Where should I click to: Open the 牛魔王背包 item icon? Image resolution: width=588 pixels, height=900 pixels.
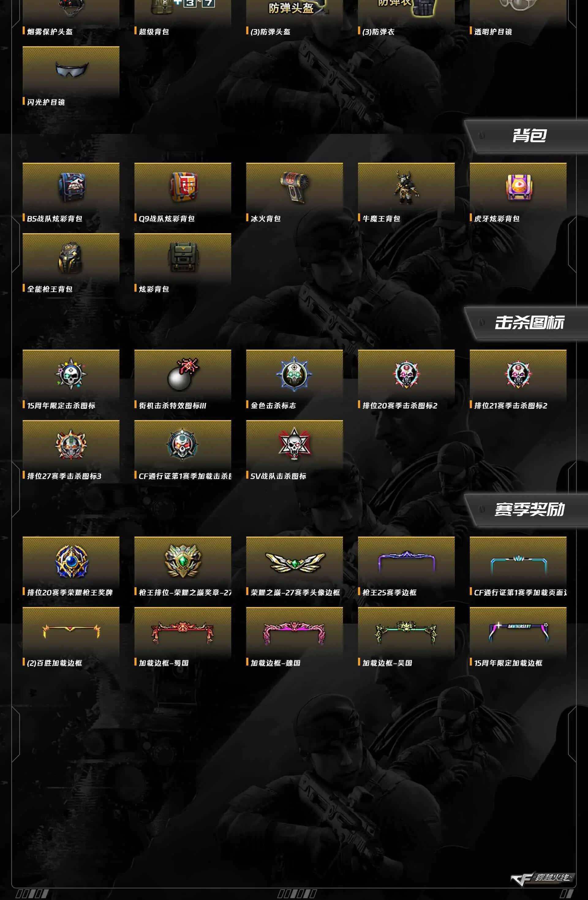click(406, 186)
